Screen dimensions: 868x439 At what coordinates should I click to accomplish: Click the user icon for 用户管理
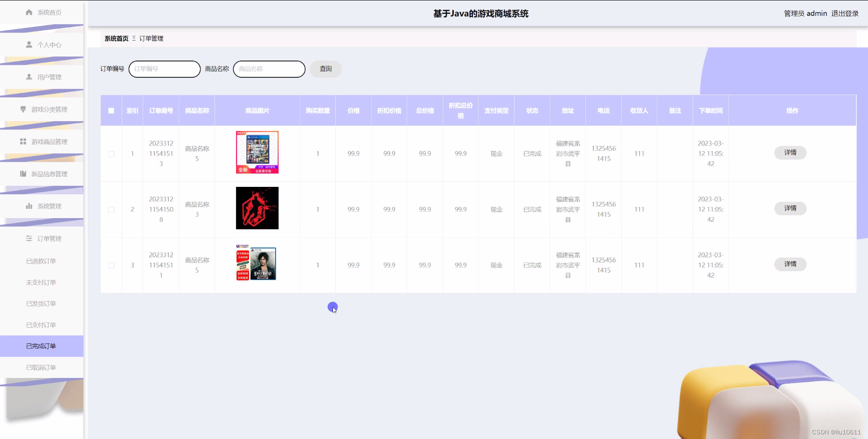(29, 77)
